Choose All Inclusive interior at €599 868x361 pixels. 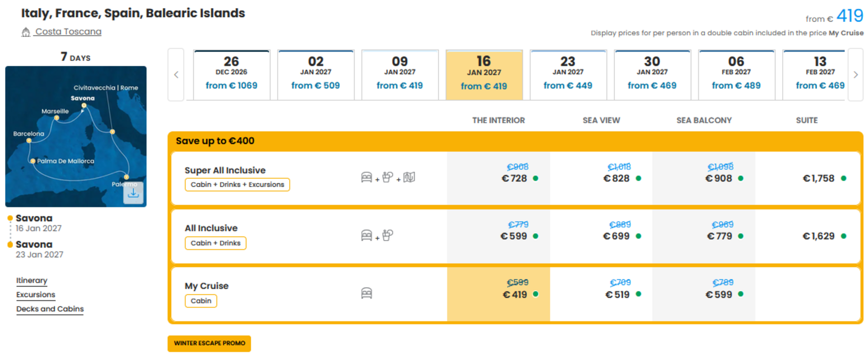[x=514, y=236]
